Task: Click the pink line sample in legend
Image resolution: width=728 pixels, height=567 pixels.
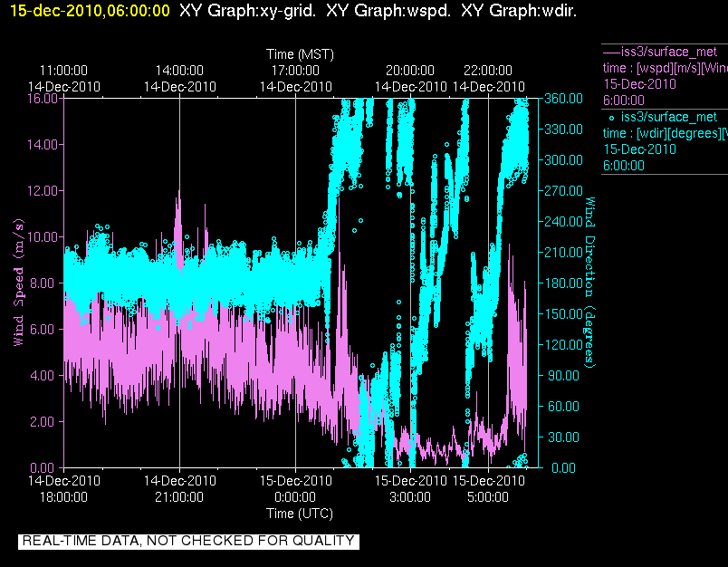Action: tap(611, 52)
